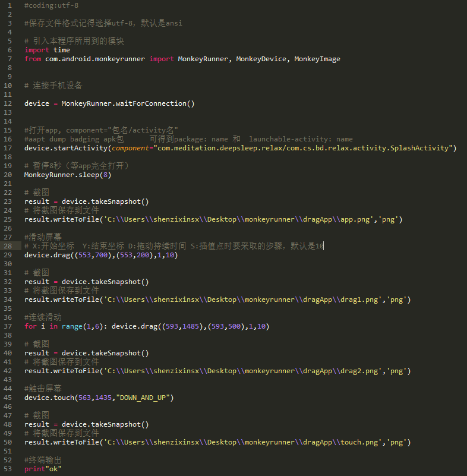Click 'MonkeyRunner.waitForConnection()' call
The width and height of the screenshot is (467, 476).
128,103
